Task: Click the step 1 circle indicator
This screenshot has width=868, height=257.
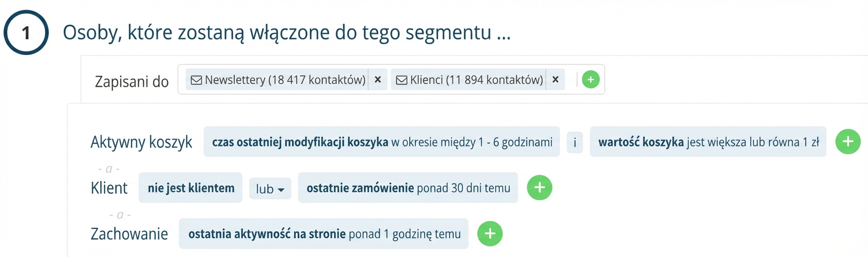Action: [26, 33]
